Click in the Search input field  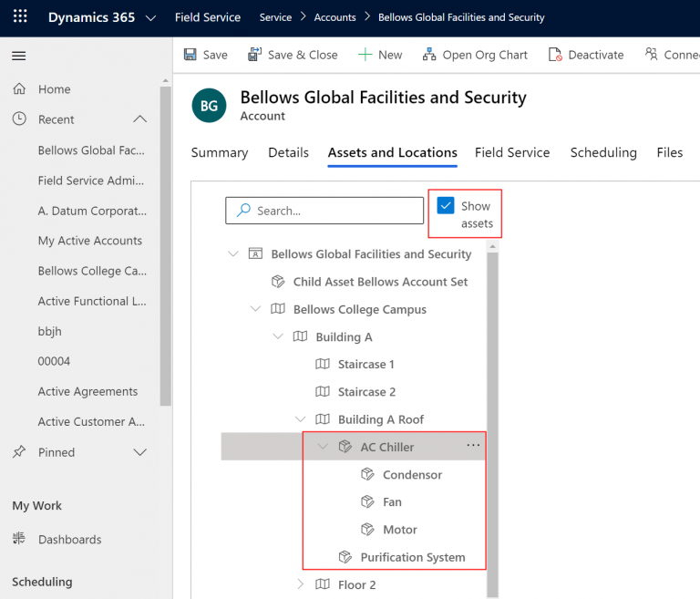click(x=324, y=211)
